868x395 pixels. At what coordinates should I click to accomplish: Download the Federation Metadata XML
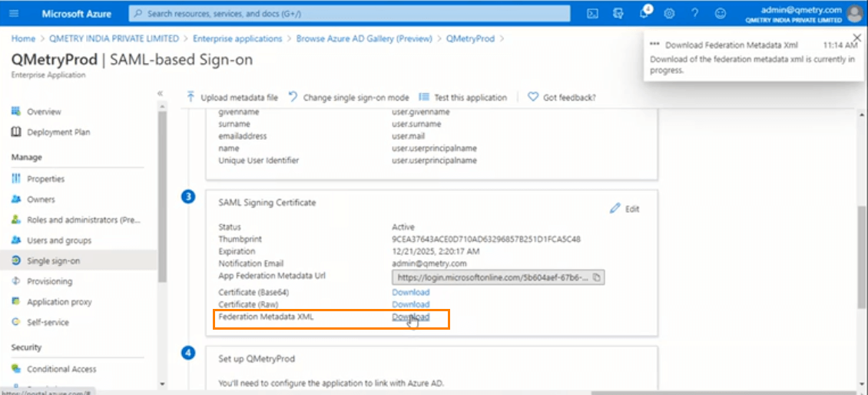(410, 317)
